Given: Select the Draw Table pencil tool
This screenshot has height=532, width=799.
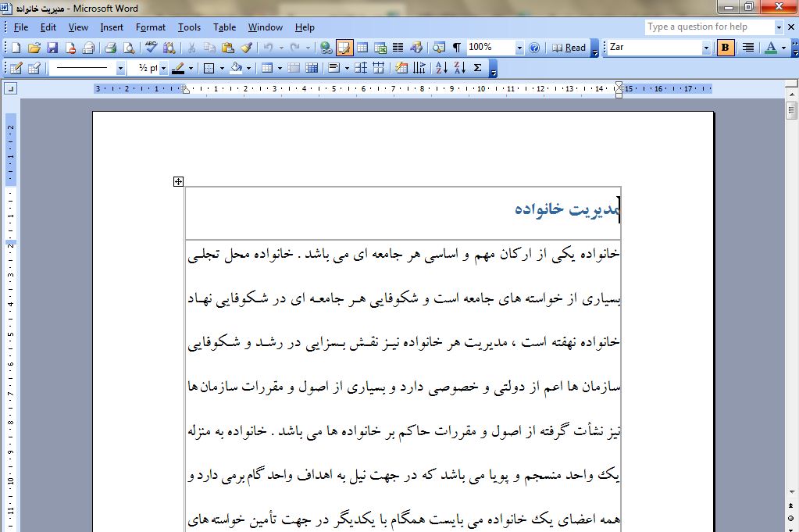Looking at the screenshot, I should click(16, 68).
